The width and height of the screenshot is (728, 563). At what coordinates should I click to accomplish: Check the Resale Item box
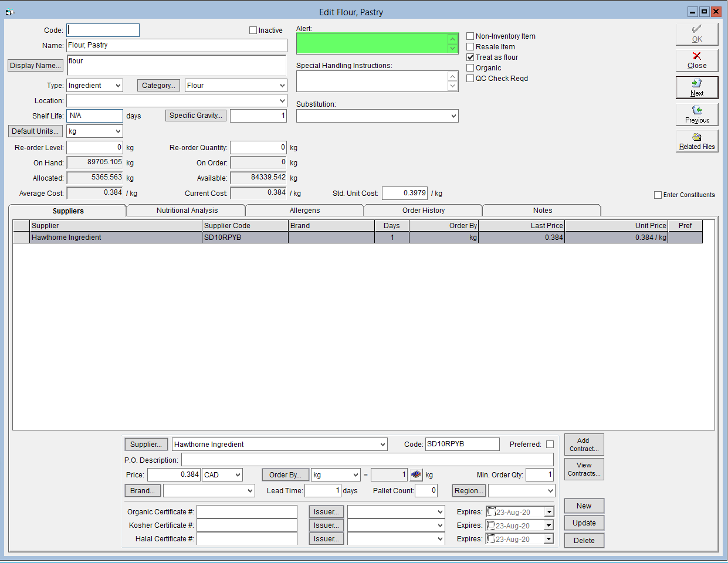tap(470, 46)
